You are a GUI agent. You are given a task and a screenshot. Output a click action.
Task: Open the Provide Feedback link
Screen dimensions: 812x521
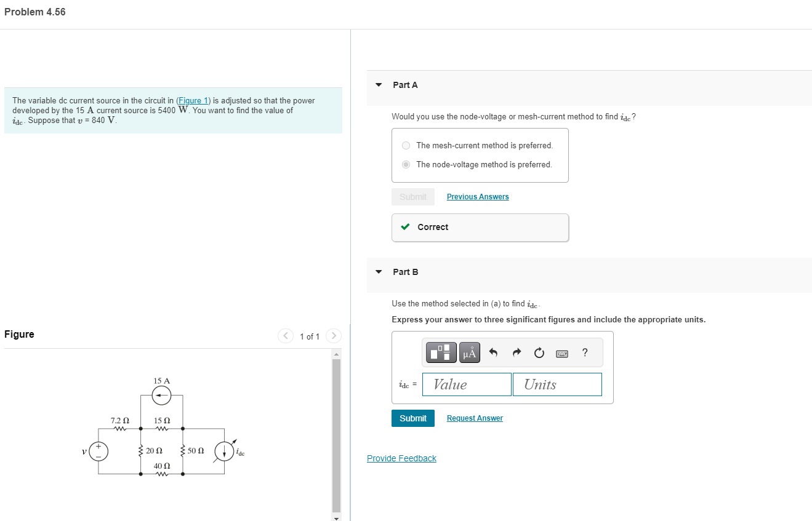(401, 458)
